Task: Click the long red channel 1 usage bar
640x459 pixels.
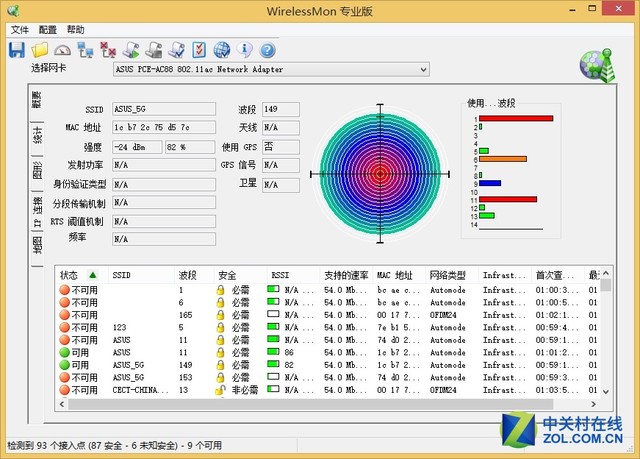Action: click(x=516, y=118)
